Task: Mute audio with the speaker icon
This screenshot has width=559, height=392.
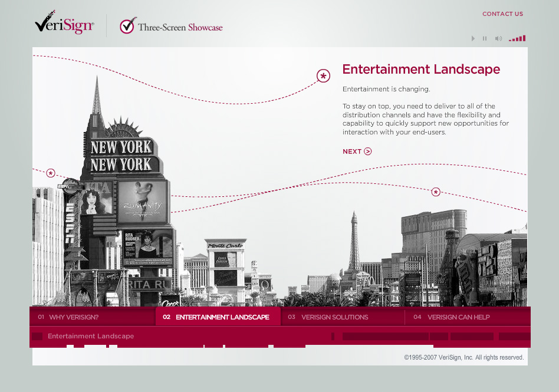Action: pyautogui.click(x=498, y=38)
